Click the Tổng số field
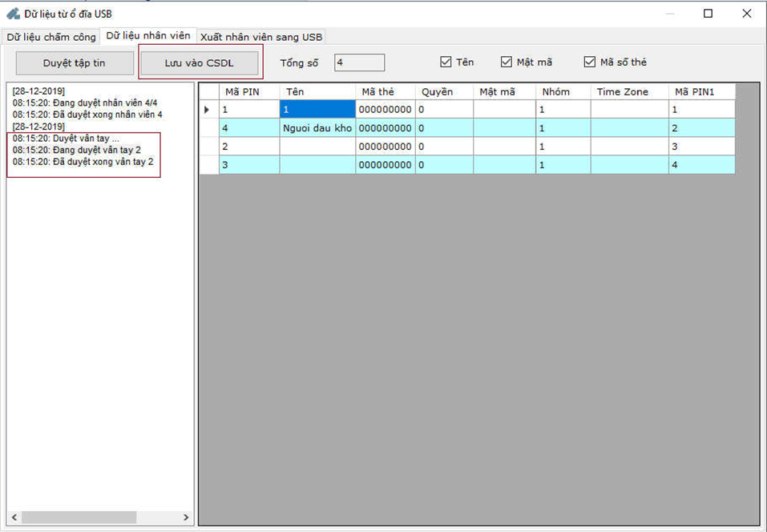Viewport: 767px width, 532px height. [359, 62]
